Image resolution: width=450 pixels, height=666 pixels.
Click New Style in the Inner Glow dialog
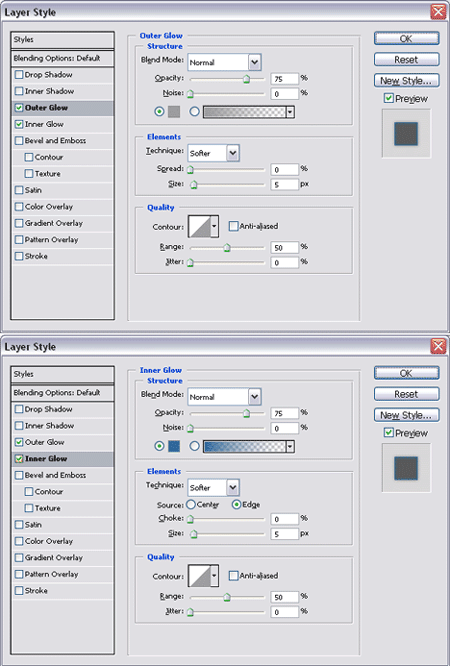point(407,415)
